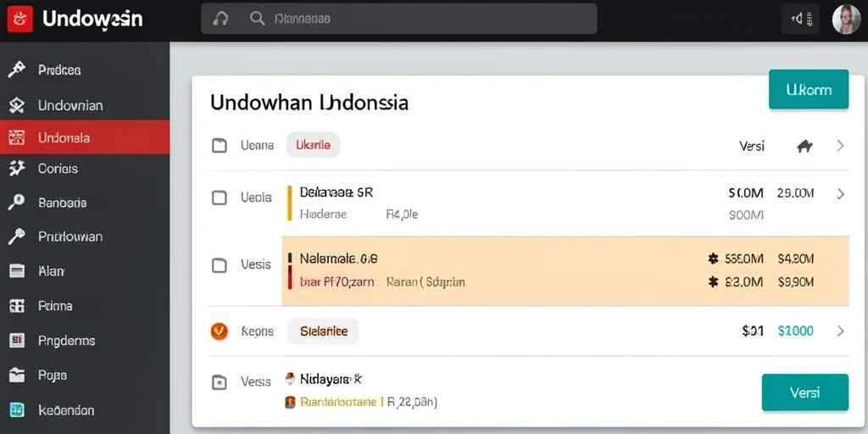The image size is (868, 434).
Task: Click the Pngdenns sidebar icon
Action: tap(17, 341)
